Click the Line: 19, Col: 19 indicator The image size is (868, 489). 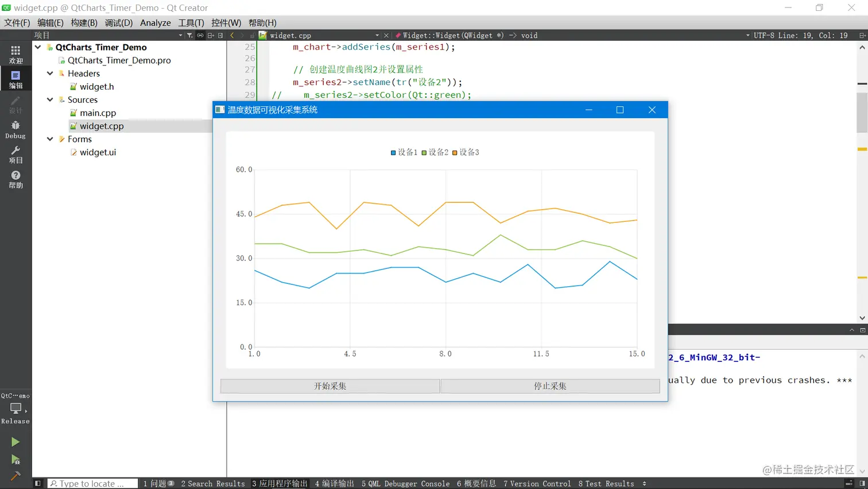(x=813, y=35)
